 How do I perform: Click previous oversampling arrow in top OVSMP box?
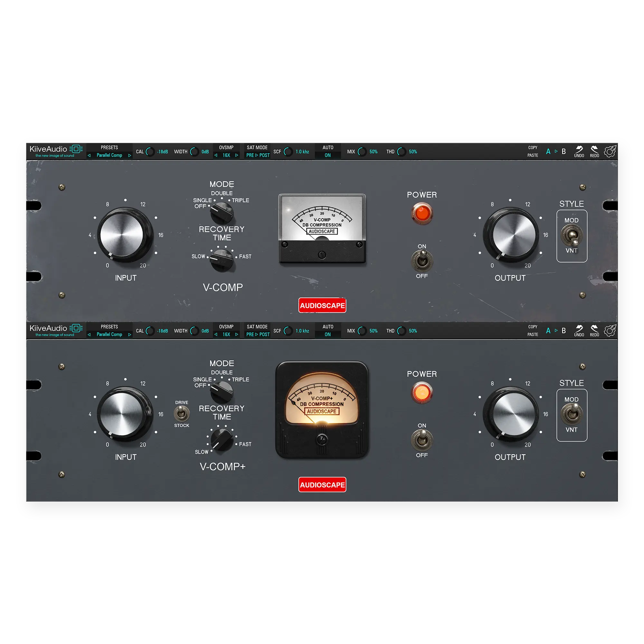click(216, 155)
